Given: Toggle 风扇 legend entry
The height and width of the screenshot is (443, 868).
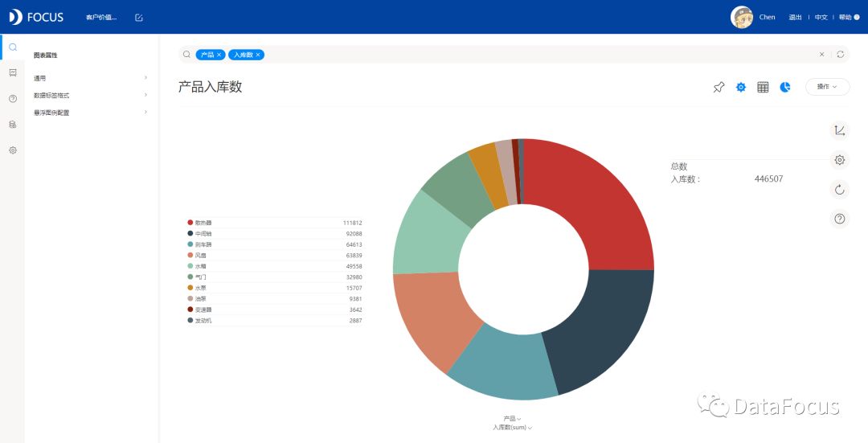Looking at the screenshot, I should click(x=197, y=256).
